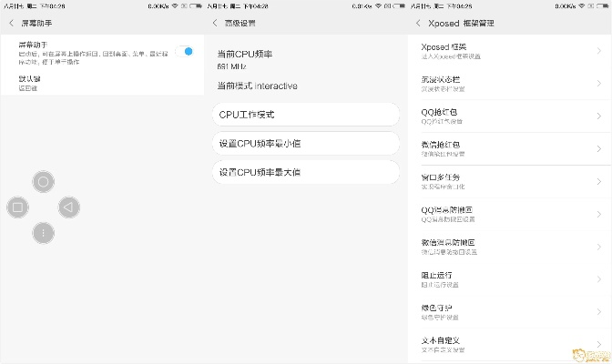Click the 屏幕助手 header title
Image resolution: width=612 pixels, height=364 pixels.
[36, 24]
